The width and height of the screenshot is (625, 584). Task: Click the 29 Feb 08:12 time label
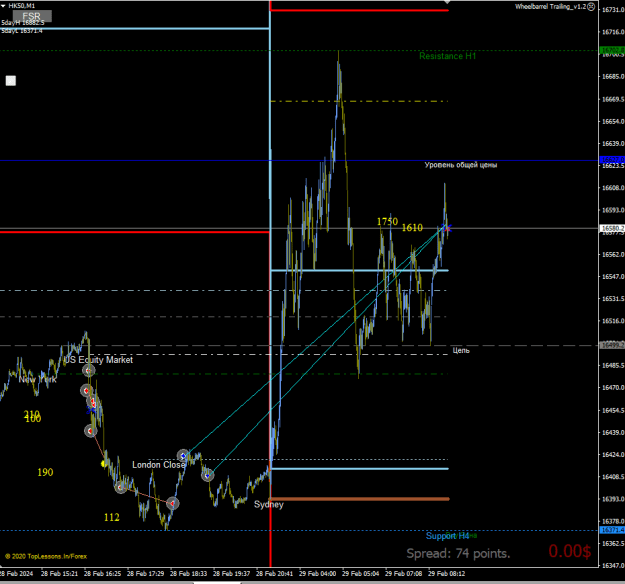pyautogui.click(x=447, y=574)
